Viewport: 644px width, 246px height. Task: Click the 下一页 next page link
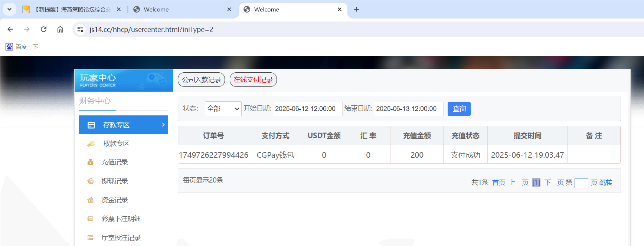[x=554, y=183]
